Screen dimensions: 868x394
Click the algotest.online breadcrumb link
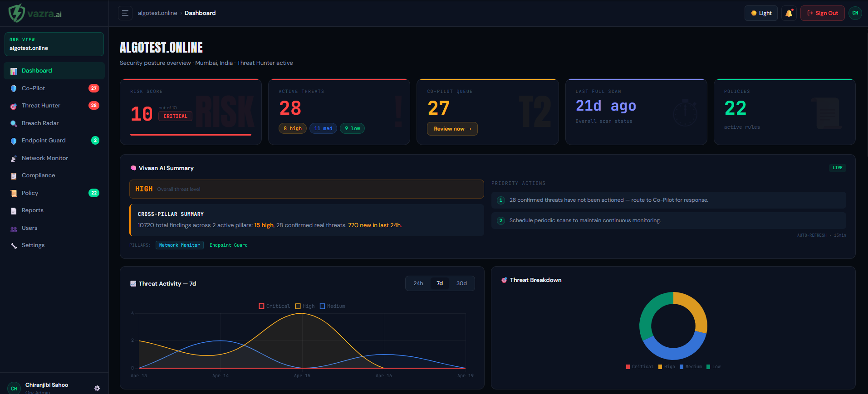tap(157, 13)
